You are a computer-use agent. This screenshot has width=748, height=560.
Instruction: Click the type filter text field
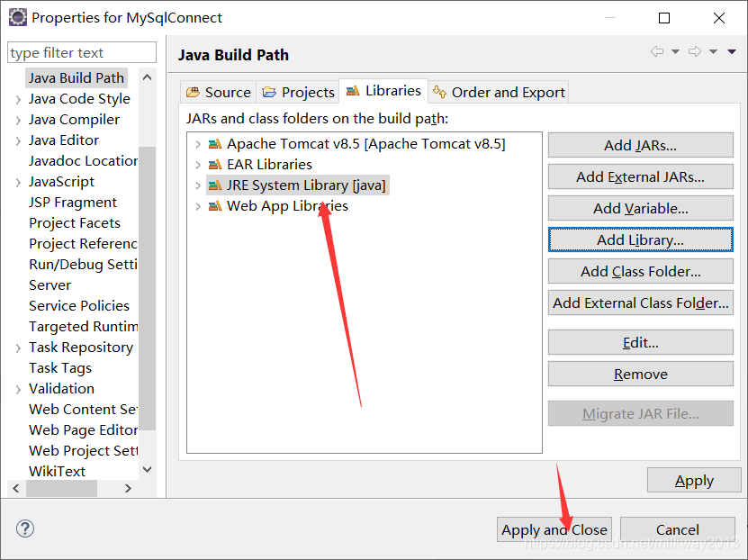coord(81,52)
